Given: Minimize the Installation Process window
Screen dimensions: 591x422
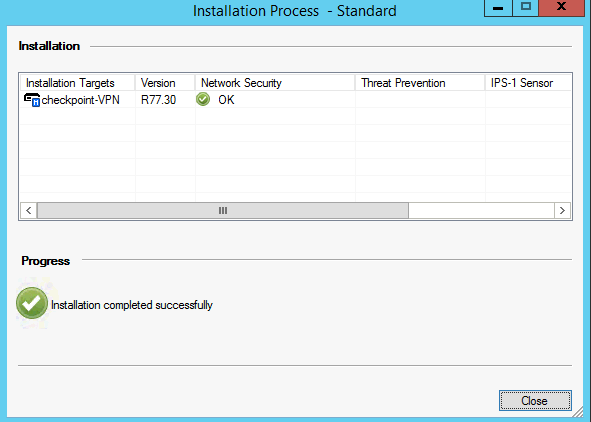Looking at the screenshot, I should click(x=498, y=8).
